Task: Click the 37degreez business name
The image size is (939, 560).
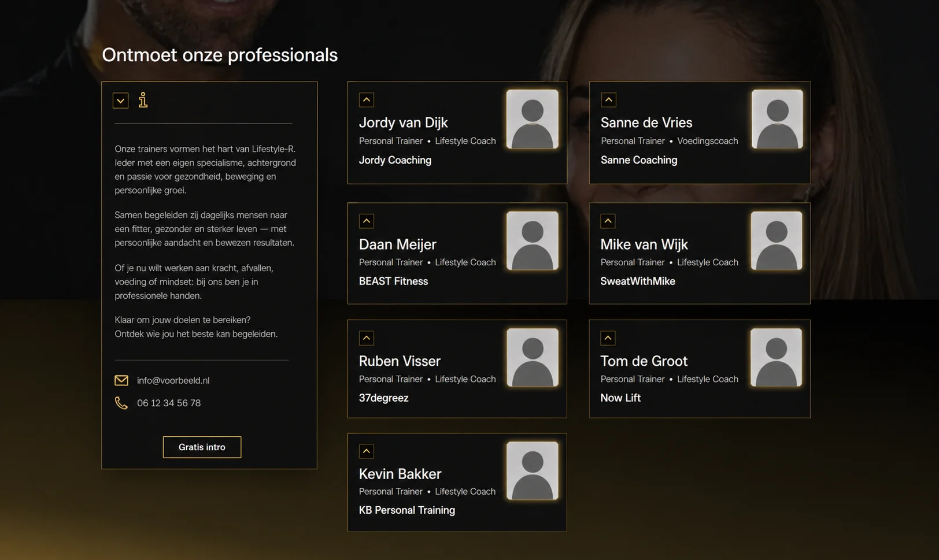Action: 383,398
